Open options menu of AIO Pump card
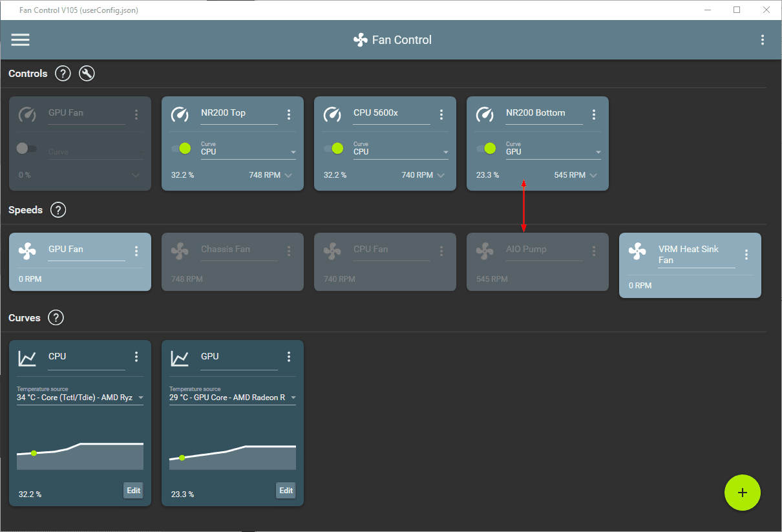The width and height of the screenshot is (782, 532). point(594,251)
